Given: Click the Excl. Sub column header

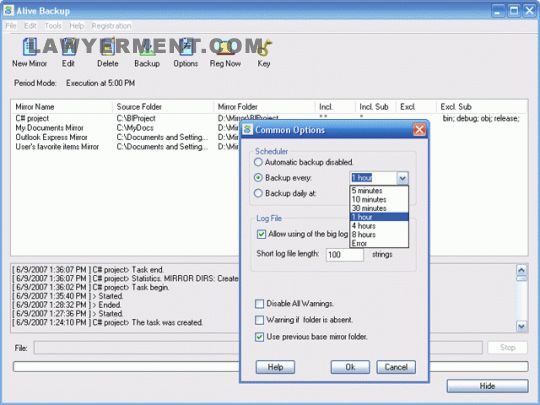Looking at the screenshot, I should 482,107.
